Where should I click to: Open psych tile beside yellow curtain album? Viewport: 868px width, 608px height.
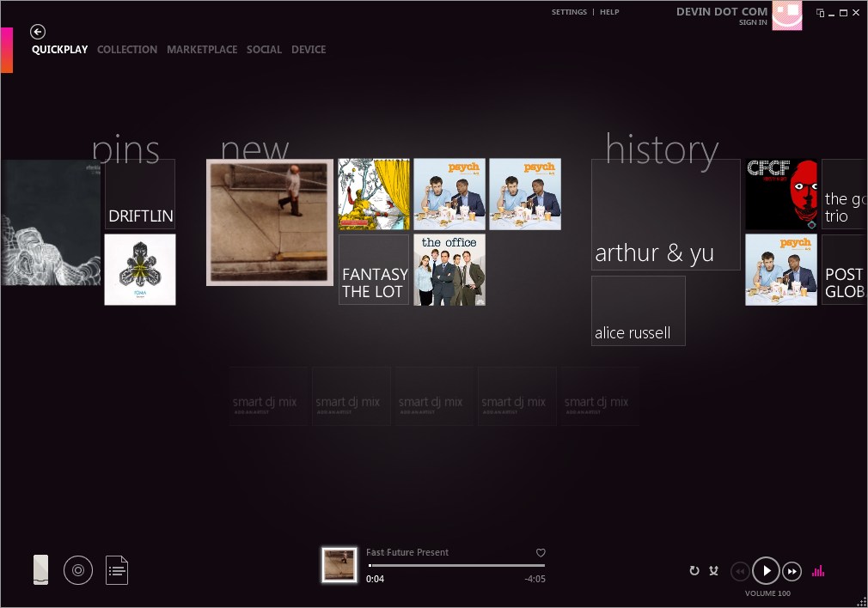click(x=449, y=194)
